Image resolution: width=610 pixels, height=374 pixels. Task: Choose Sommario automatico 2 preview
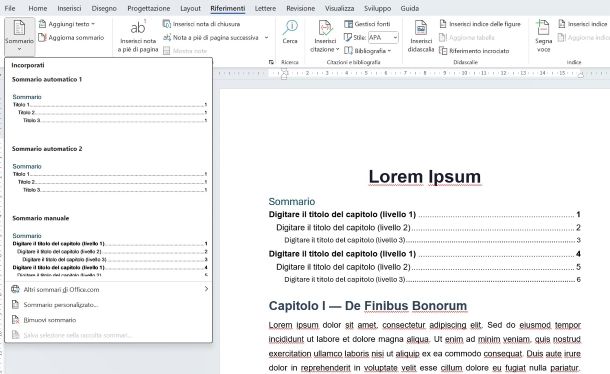(109, 178)
